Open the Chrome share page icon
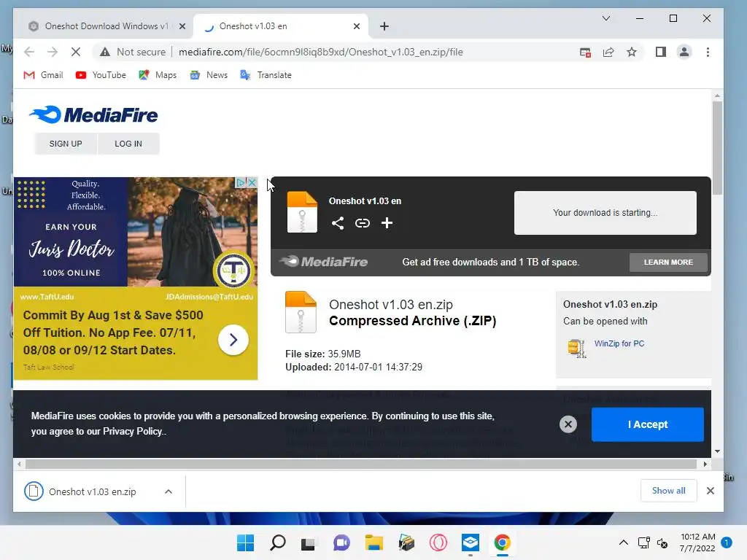Viewport: 747px width, 560px height. coord(608,52)
